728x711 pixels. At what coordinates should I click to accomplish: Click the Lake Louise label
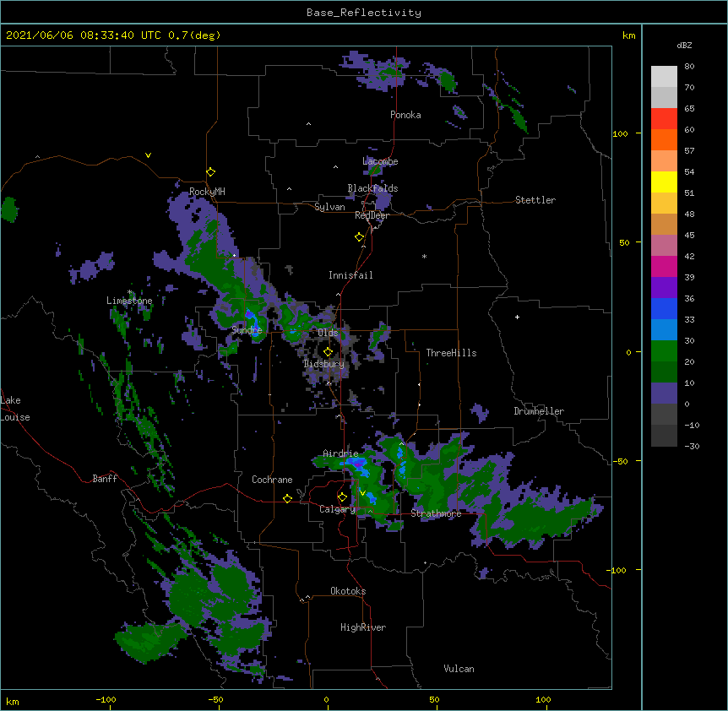pos(15,409)
